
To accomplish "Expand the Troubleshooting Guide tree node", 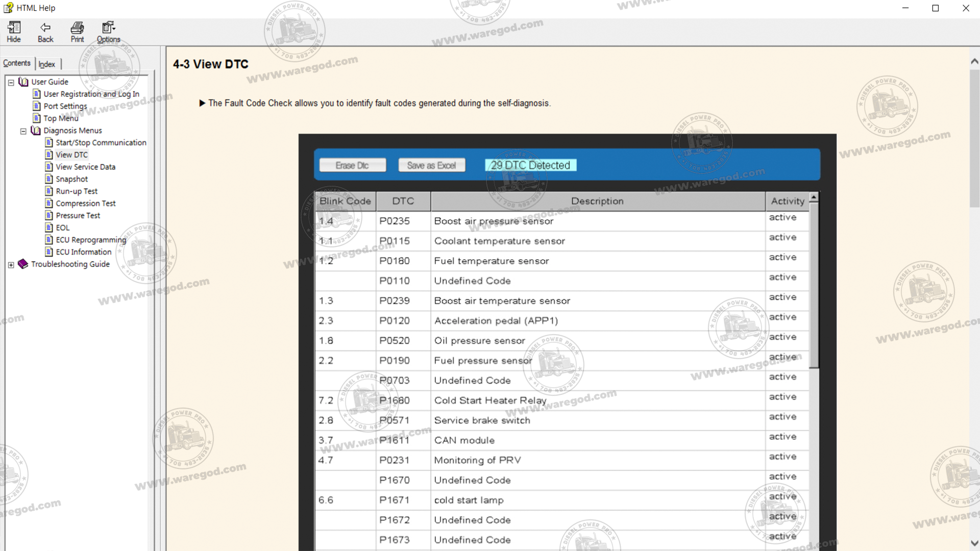I will click(x=11, y=265).
